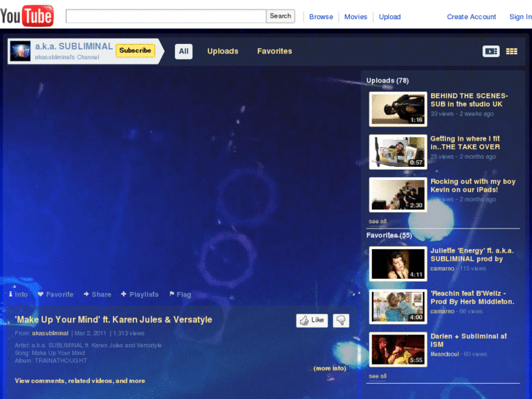Open Rocking out with my boy thumbnail
Screen dimensions: 532x399
coord(398,195)
